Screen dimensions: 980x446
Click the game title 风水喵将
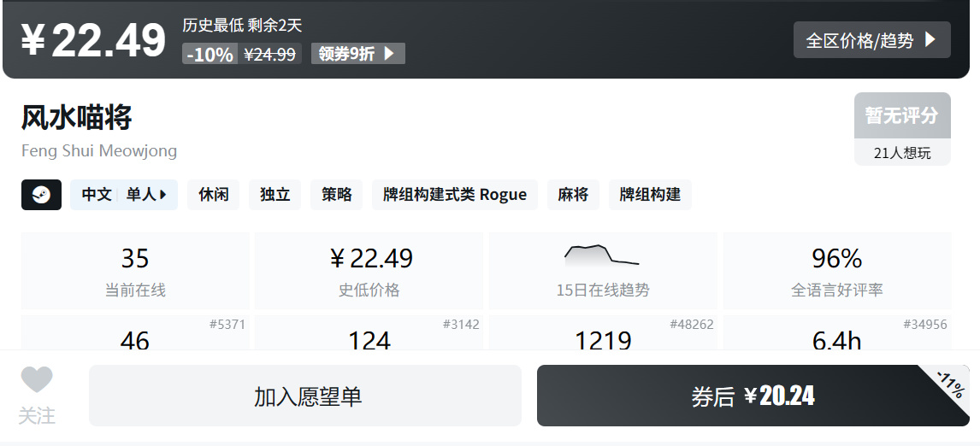pyautogui.click(x=77, y=117)
